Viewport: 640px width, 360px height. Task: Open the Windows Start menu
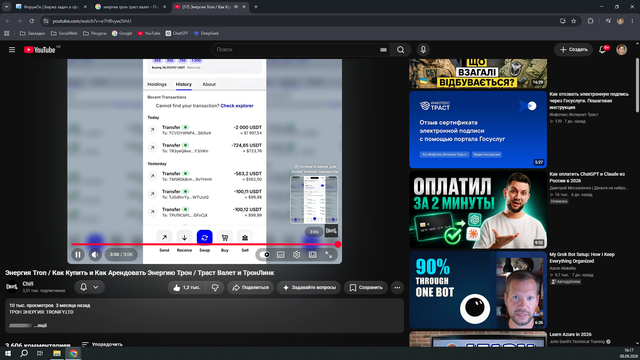pyautogui.click(x=8, y=353)
